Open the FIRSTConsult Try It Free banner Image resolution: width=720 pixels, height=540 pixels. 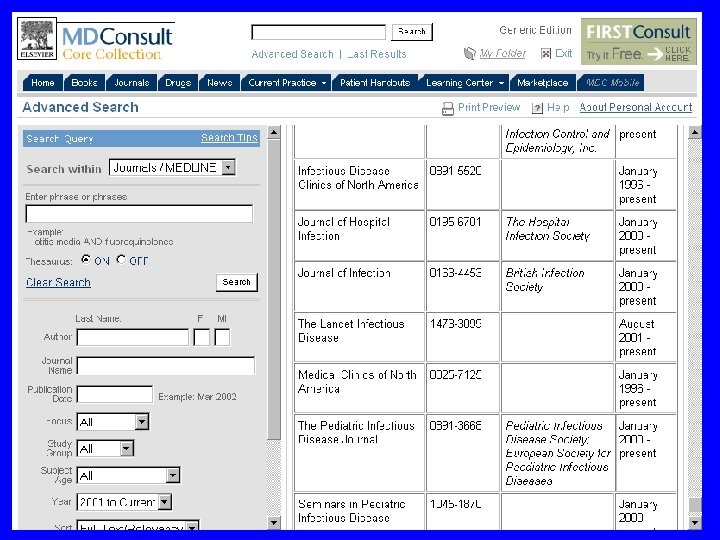coord(638,41)
